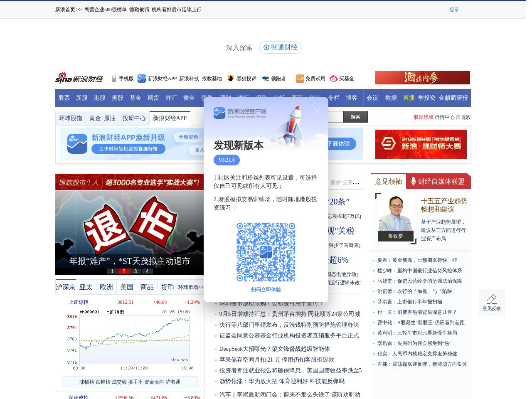Click the 理财师大赛 banner

click(421, 144)
